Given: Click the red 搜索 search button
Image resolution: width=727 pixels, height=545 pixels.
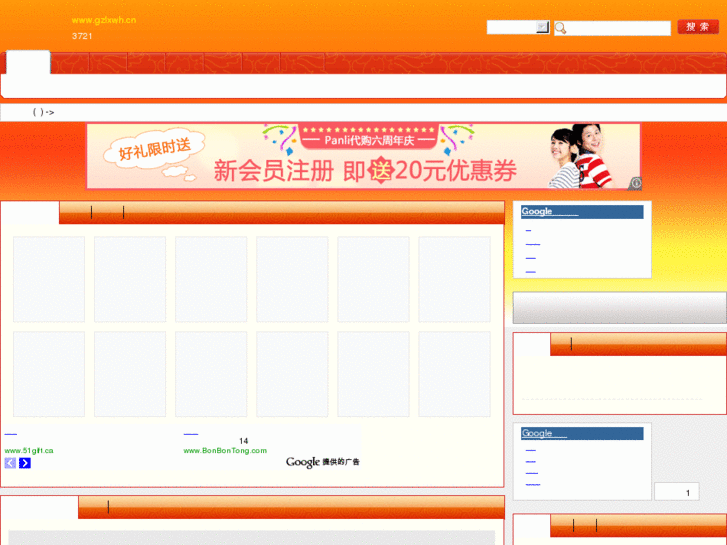Looking at the screenshot, I should [x=698, y=27].
